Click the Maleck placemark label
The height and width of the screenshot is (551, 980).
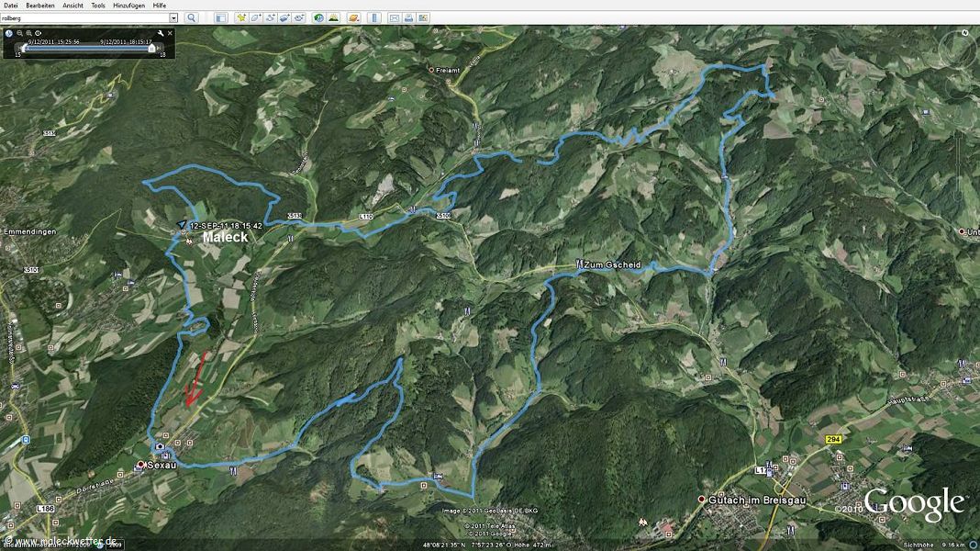coord(225,237)
